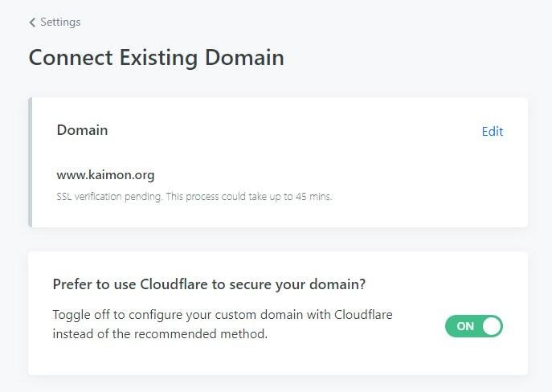Click the back chevron beside Settings
Screen dimensions: 552x392
(x=32, y=22)
